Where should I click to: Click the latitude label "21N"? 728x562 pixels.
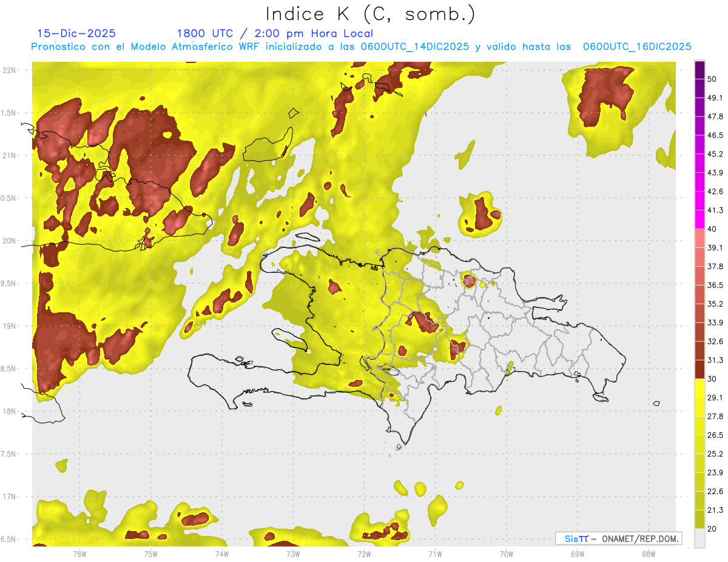coord(10,155)
